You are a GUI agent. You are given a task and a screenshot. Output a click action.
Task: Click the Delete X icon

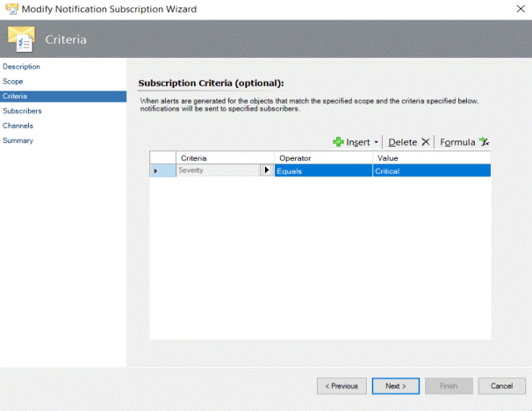point(425,142)
